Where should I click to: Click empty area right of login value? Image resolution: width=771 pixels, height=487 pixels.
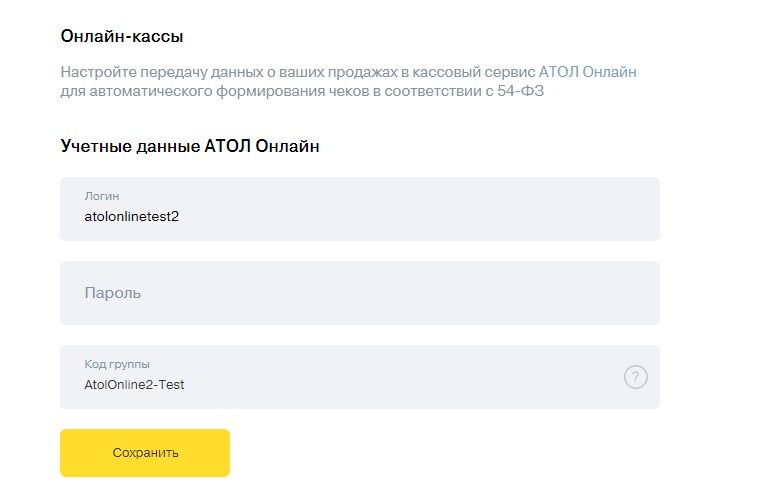point(418,216)
